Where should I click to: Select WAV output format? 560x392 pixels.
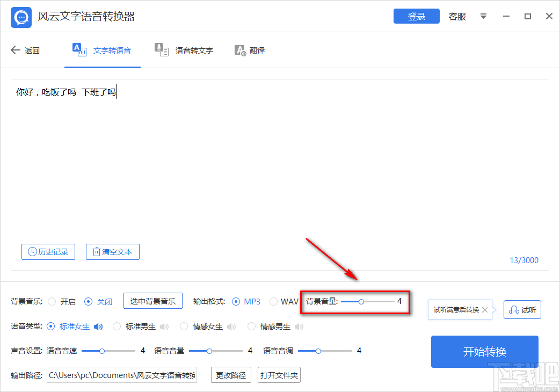[x=274, y=301]
